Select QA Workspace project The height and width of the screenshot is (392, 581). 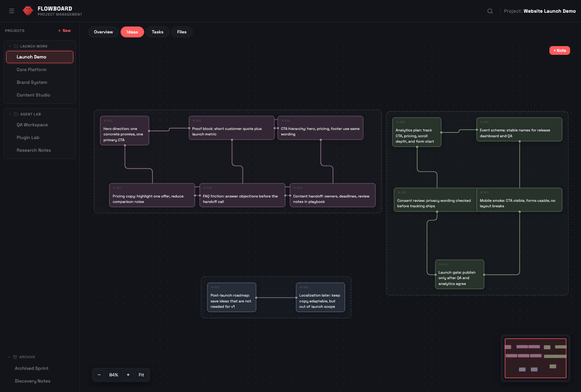click(x=40, y=125)
